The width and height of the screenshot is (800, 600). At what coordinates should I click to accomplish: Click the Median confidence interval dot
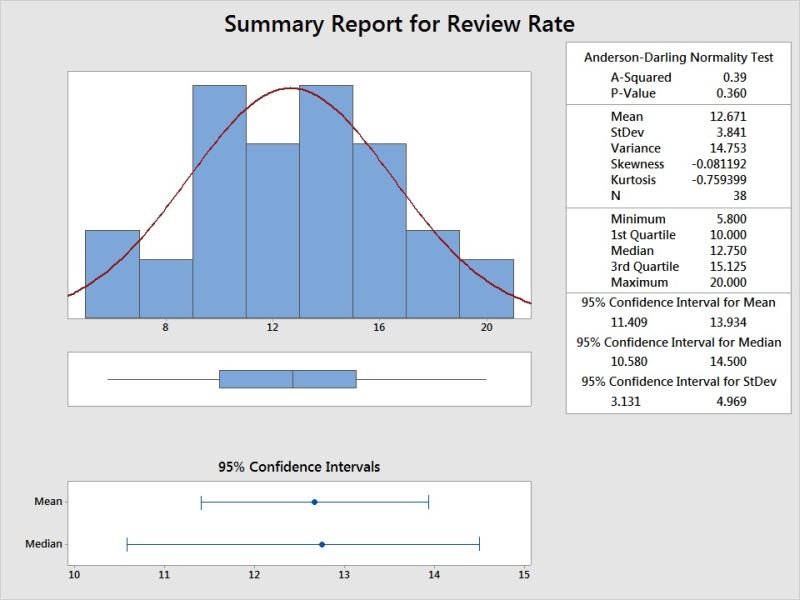pos(322,544)
